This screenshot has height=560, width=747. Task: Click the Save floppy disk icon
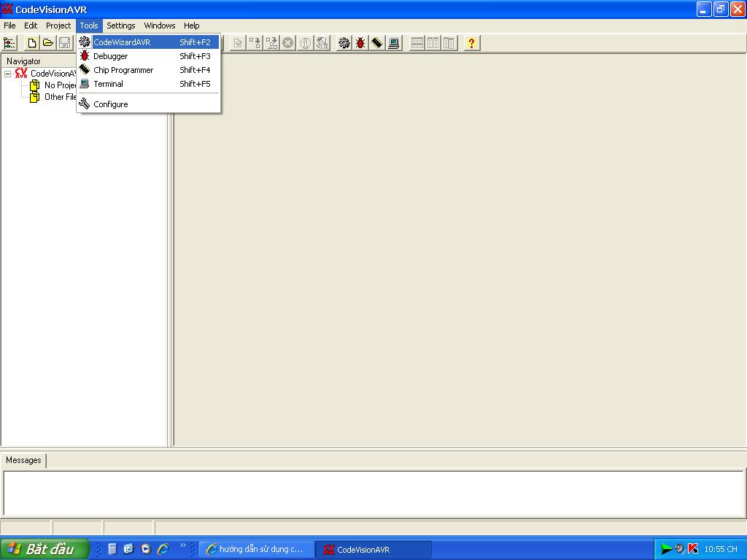(64, 43)
